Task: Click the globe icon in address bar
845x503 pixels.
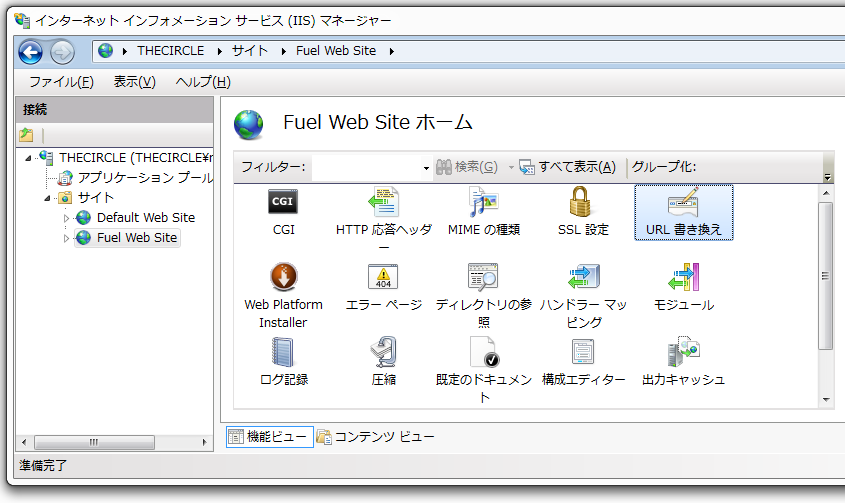Action: tap(106, 51)
